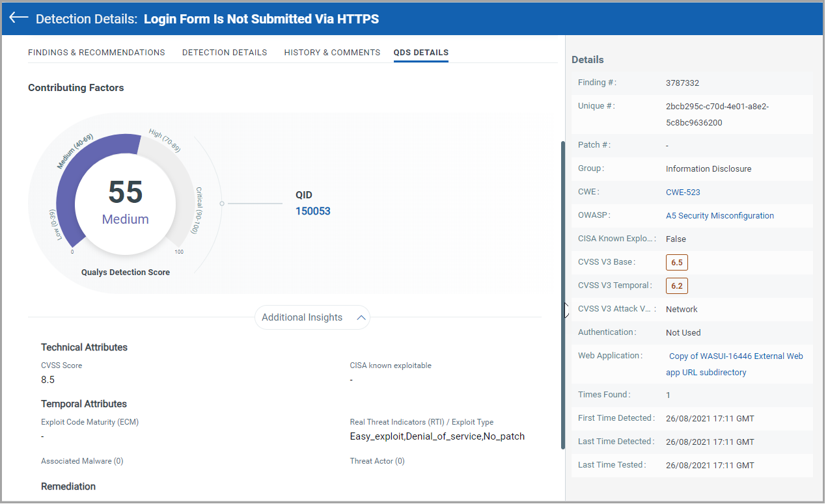828x504 pixels.
Task: Switch to Findings & Recommendations tab
Action: point(96,53)
